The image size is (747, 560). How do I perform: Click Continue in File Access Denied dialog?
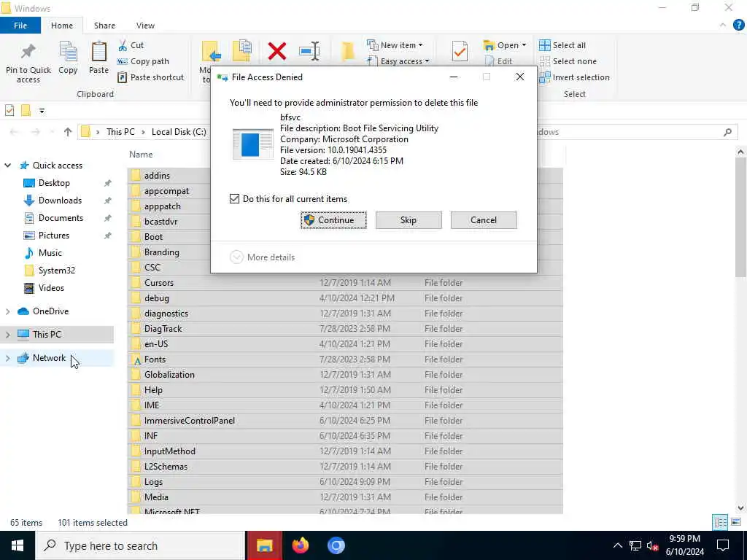pos(333,220)
